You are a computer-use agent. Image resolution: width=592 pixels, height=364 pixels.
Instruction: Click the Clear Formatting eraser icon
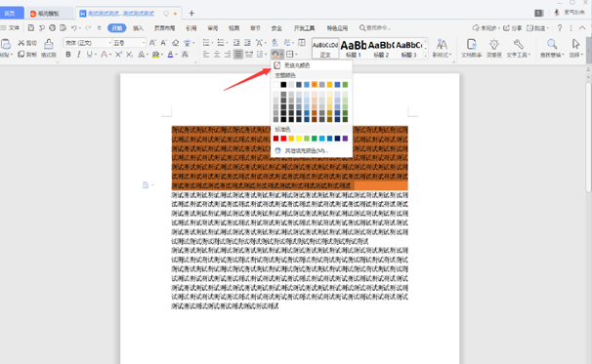coord(175,43)
